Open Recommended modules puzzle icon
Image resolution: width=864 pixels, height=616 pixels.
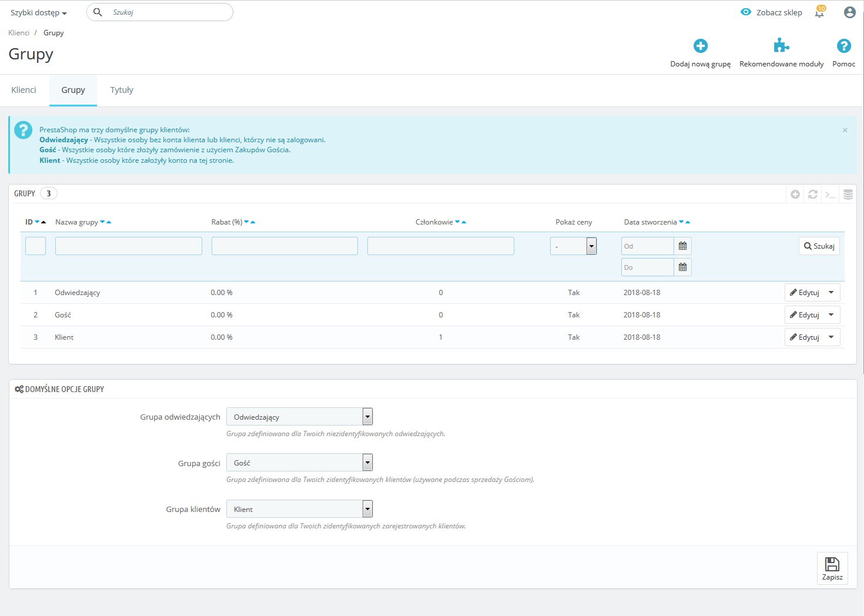[x=781, y=46]
